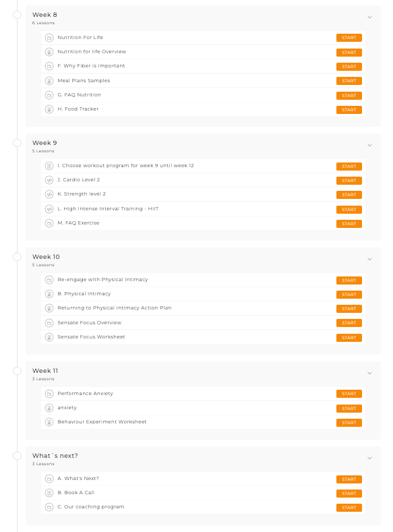Collapse the Week 11 section with its chevron

[x=369, y=374]
